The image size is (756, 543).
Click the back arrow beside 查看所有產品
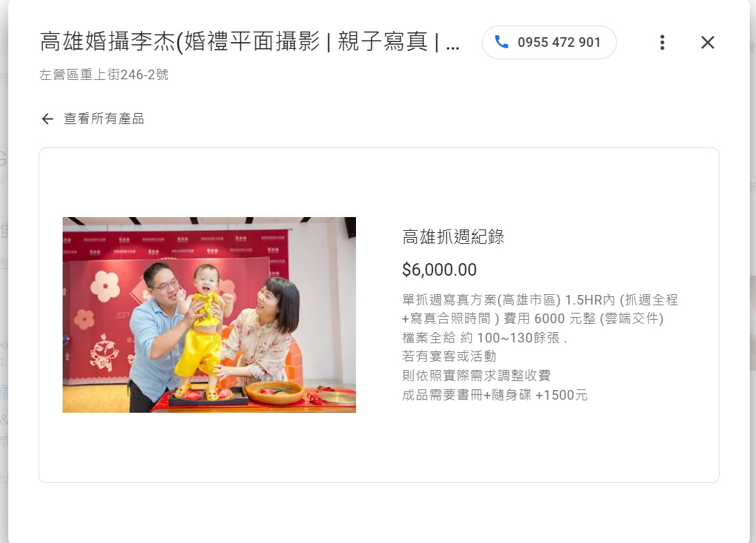[48, 119]
